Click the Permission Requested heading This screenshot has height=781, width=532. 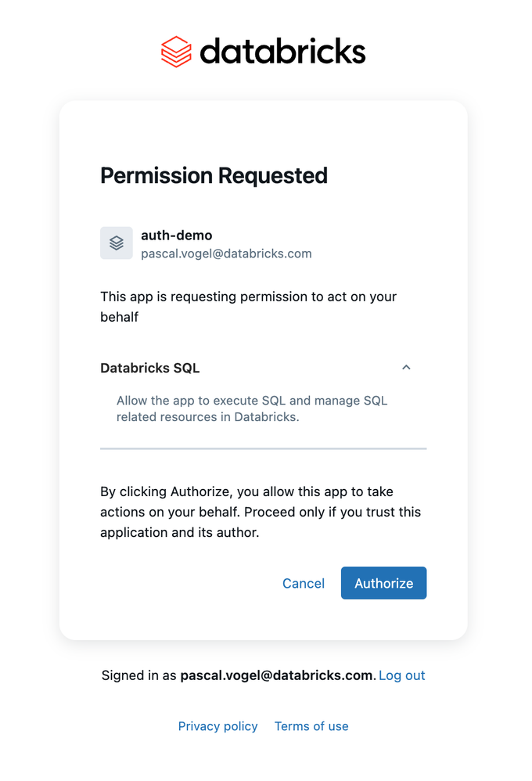click(214, 175)
